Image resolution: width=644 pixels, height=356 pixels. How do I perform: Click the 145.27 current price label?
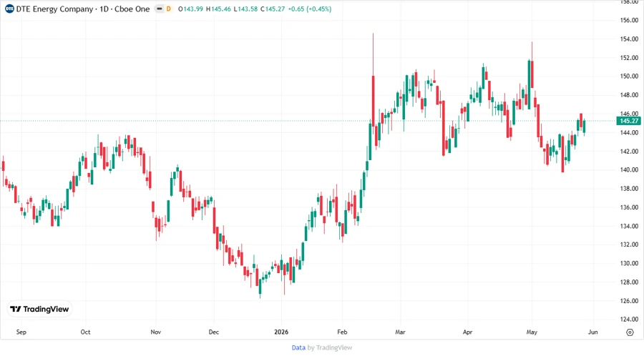pos(629,121)
